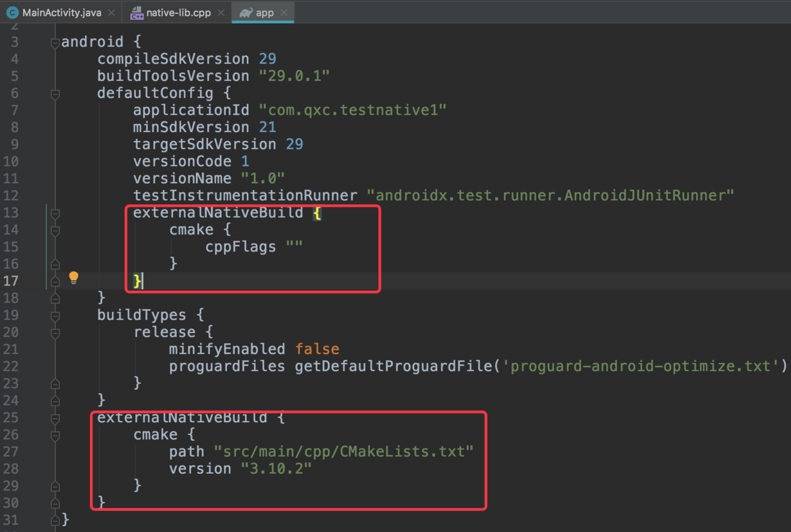
Task: Switch to the native-lib.cpp tab
Action: [x=178, y=13]
